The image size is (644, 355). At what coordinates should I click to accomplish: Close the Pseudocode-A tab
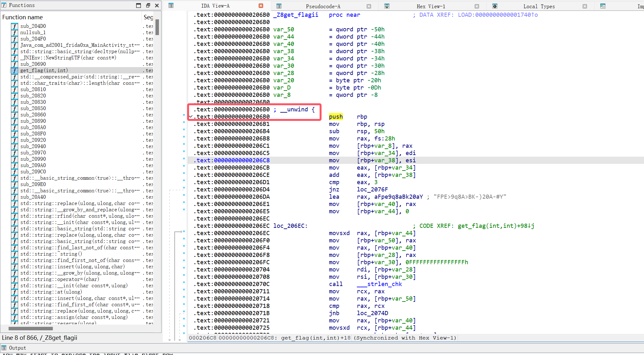click(369, 6)
